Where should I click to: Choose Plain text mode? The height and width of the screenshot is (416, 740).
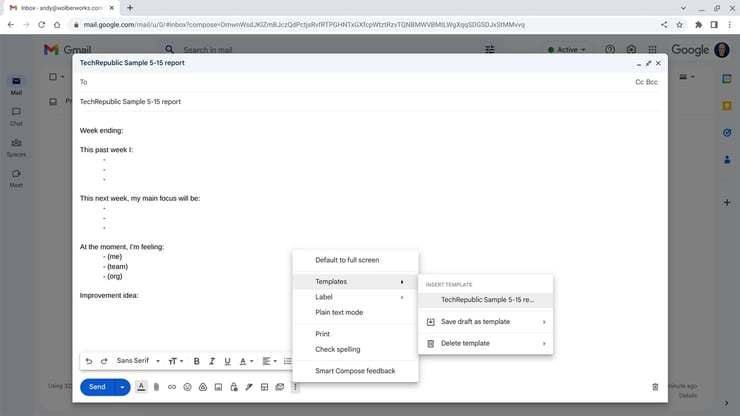coord(355,313)
